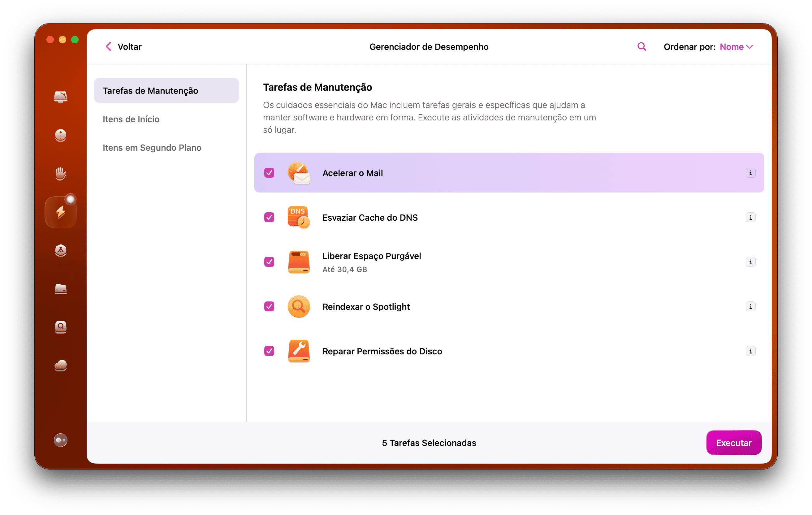Image resolution: width=812 pixels, height=515 pixels.
Task: Select the Cleanup sphere icon in sidebar
Action: click(61, 135)
